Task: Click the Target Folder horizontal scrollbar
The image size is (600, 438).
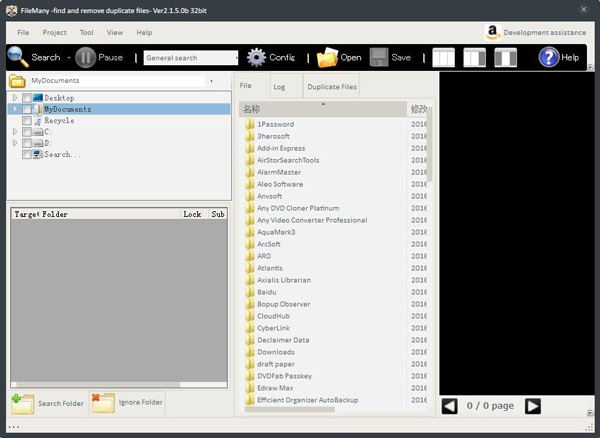Action: pyautogui.click(x=98, y=384)
